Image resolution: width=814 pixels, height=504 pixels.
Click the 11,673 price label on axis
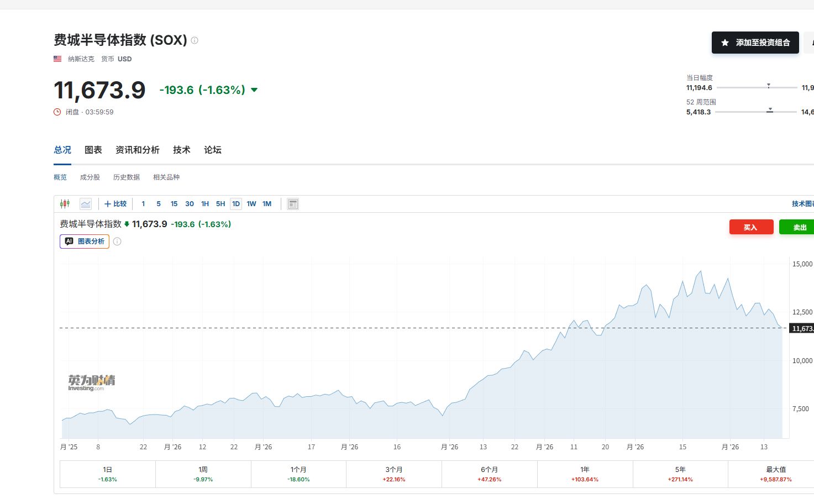[802, 328]
